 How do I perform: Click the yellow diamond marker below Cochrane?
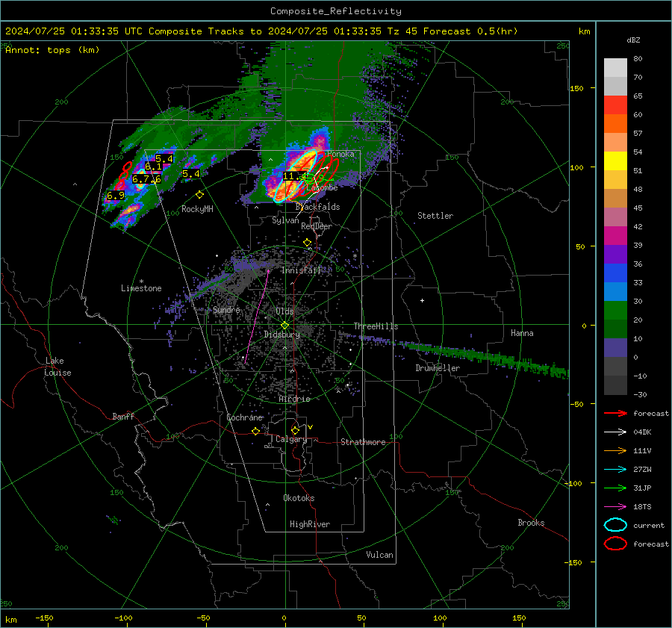[x=256, y=431]
